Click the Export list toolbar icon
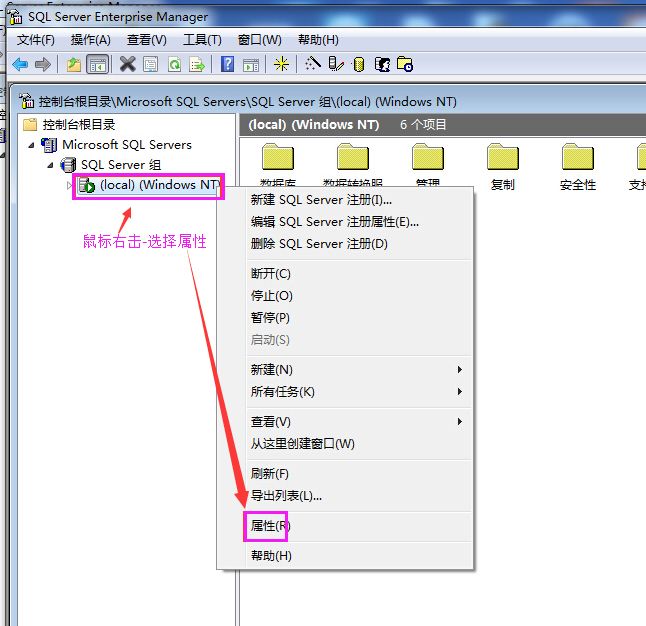Image resolution: width=646 pixels, height=626 pixels. coord(197,64)
